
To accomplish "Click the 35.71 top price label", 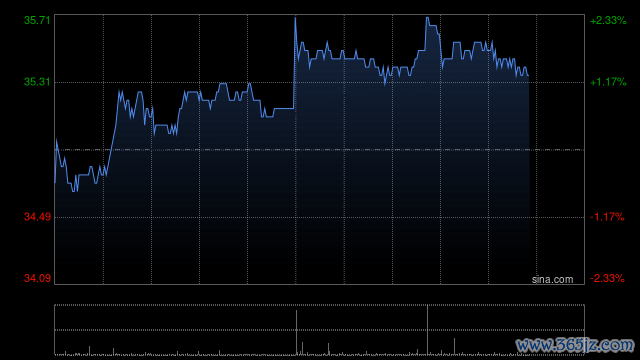I will click(x=37, y=20).
